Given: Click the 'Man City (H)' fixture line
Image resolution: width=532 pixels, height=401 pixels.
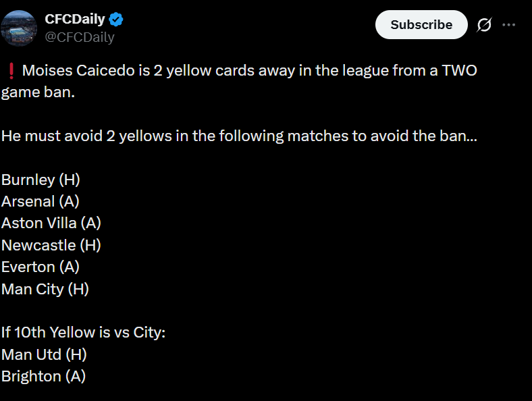Looking at the screenshot, I should (x=45, y=289).
